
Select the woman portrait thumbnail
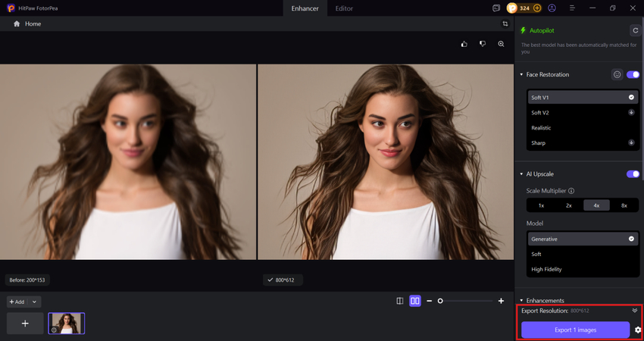67,324
